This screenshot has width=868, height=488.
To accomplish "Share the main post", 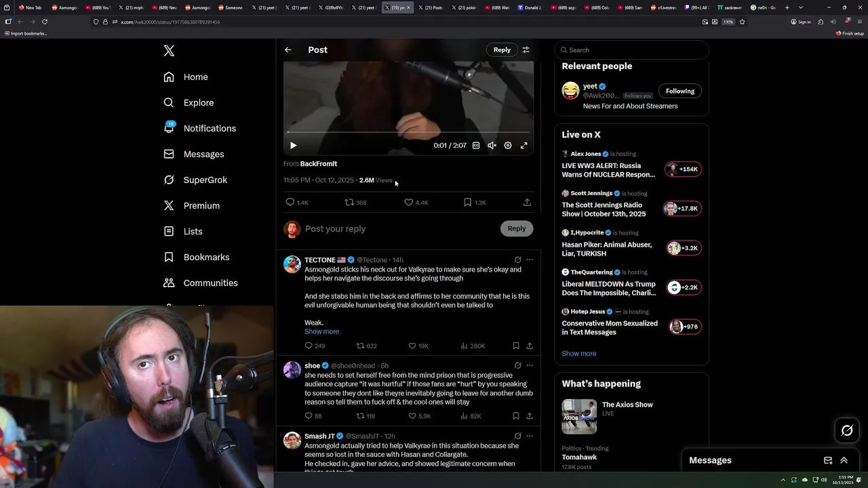I will pyautogui.click(x=527, y=202).
